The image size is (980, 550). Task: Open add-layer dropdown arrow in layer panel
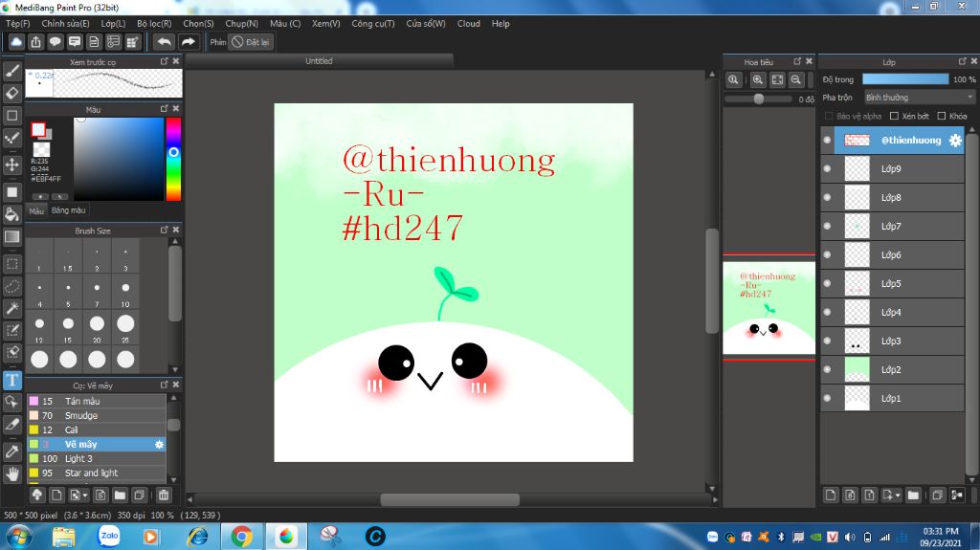pyautogui.click(x=898, y=495)
